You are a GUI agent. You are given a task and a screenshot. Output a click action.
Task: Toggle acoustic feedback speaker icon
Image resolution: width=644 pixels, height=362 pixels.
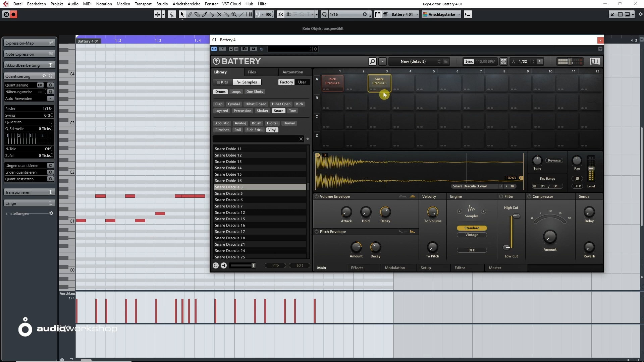coord(172,14)
